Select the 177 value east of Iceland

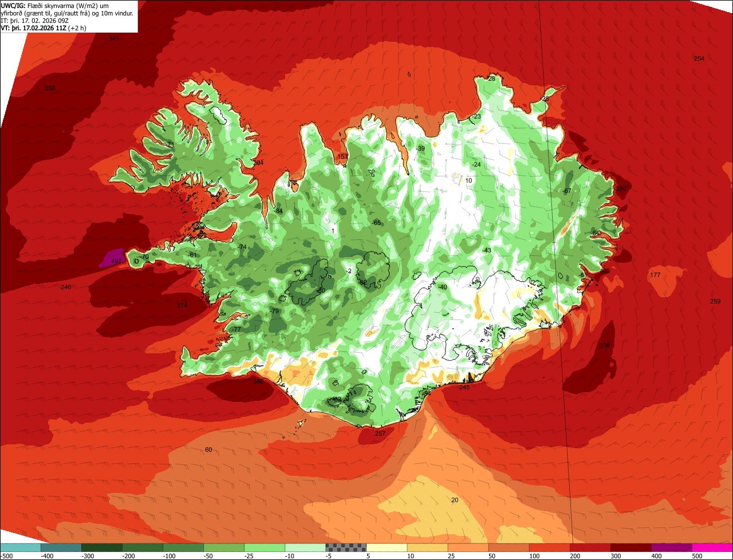click(656, 275)
